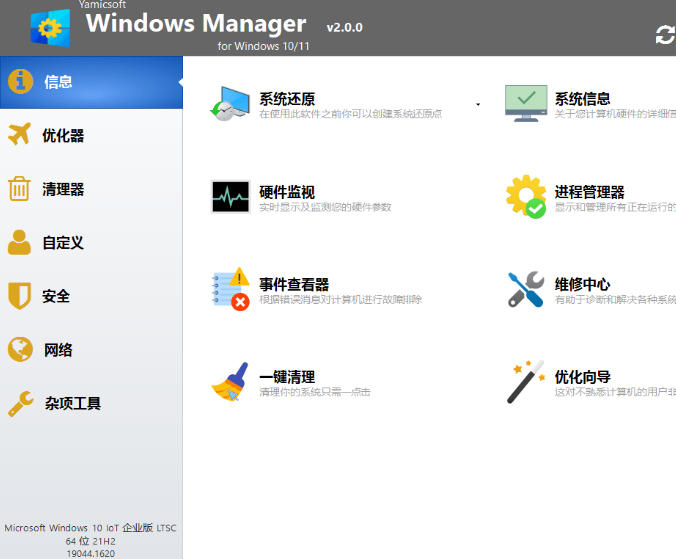Click the trash bin icon for 清理器
This screenshot has width=676, height=559.
[x=19, y=188]
